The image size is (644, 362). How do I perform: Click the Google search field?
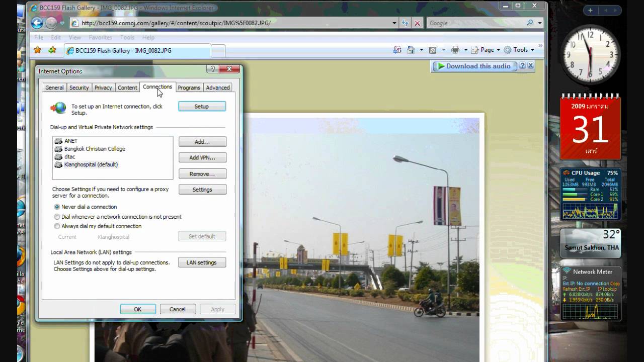click(475, 23)
